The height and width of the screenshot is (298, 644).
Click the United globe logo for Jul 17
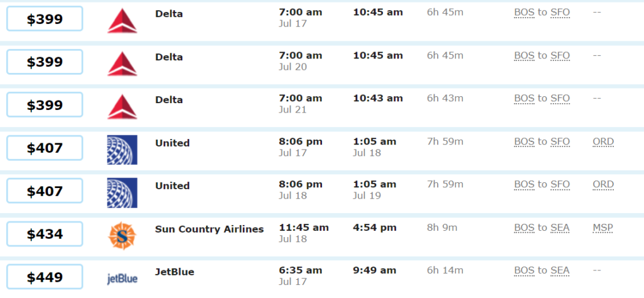[x=123, y=150]
